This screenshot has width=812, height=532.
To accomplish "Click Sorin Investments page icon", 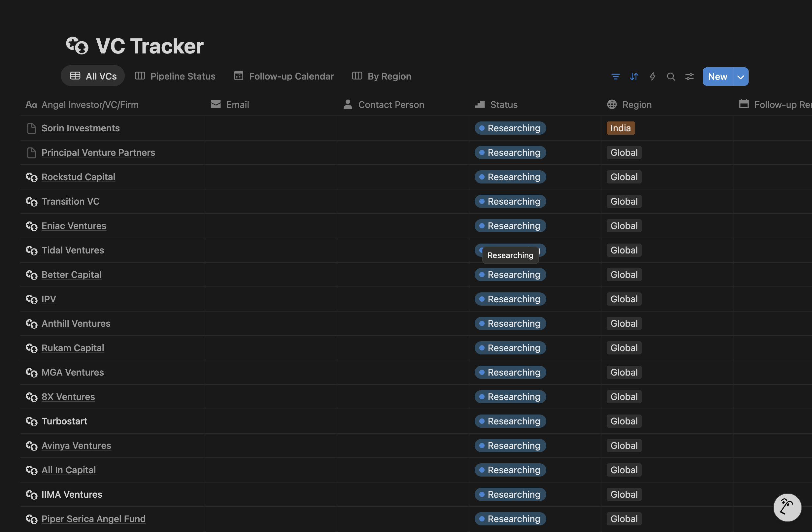I will (31, 128).
